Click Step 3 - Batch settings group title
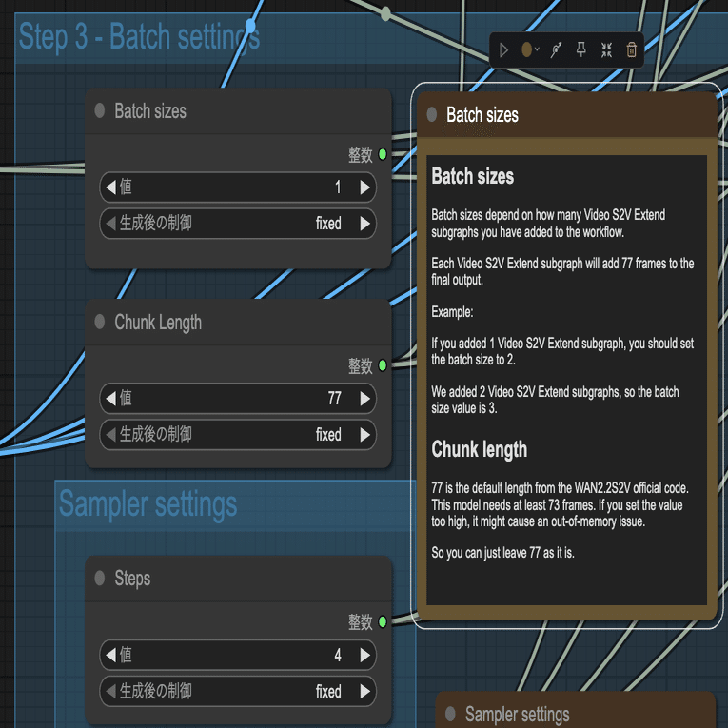Screen dimensions: 728x728 click(x=139, y=37)
